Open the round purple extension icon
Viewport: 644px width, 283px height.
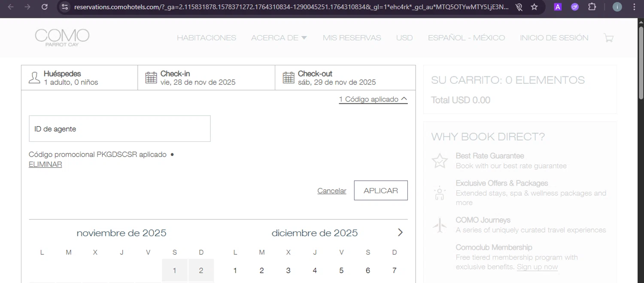pos(575,7)
